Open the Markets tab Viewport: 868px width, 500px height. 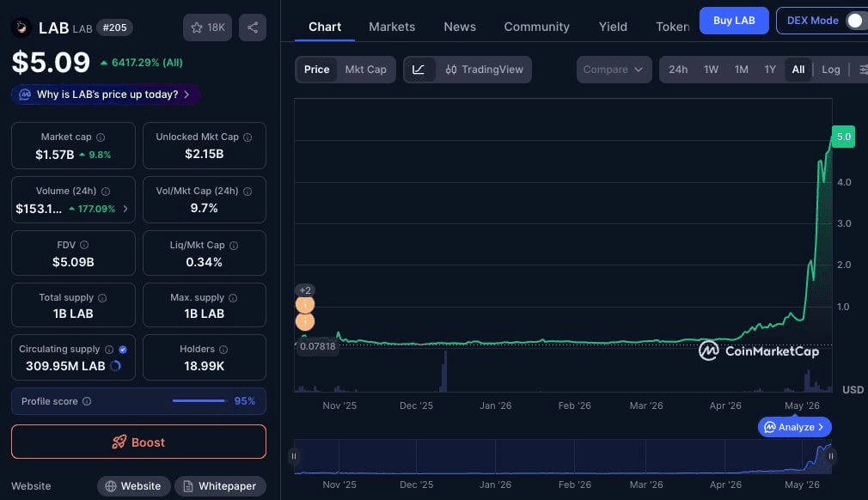[x=392, y=27]
